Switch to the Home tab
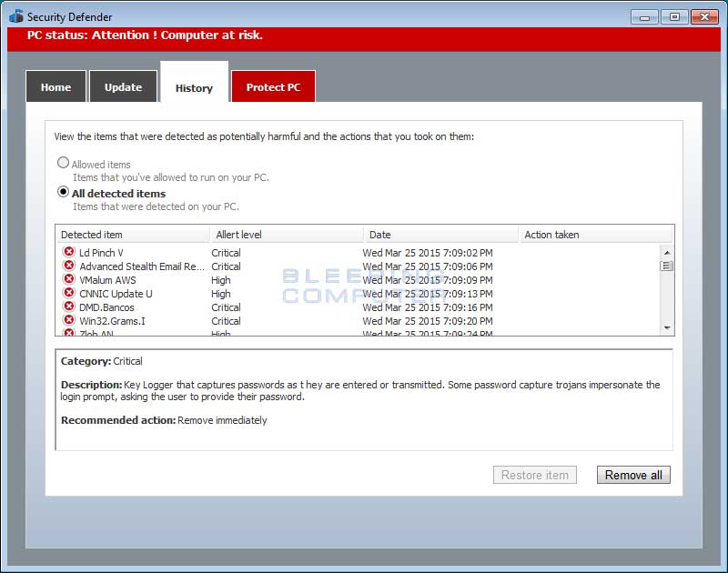 point(56,86)
